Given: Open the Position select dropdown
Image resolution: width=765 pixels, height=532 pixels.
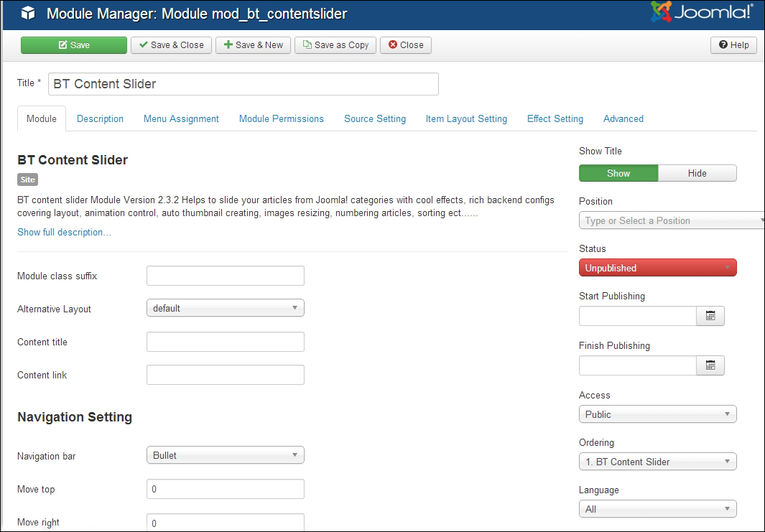Looking at the screenshot, I should pos(672,220).
